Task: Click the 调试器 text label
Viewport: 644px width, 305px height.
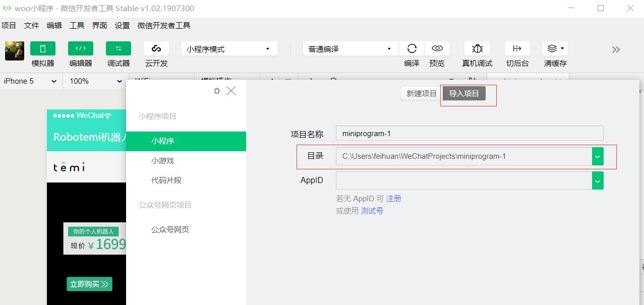Action: click(x=119, y=64)
